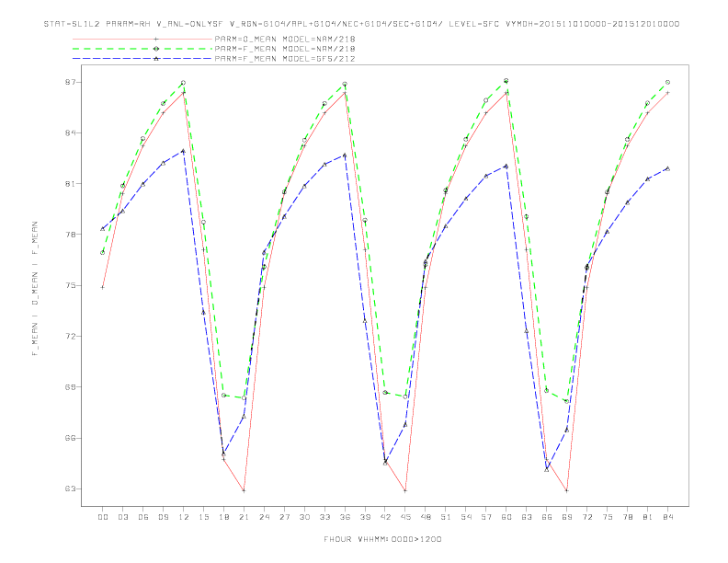Click the 09 forecast hour tick label
The image size is (728, 563).
(163, 517)
